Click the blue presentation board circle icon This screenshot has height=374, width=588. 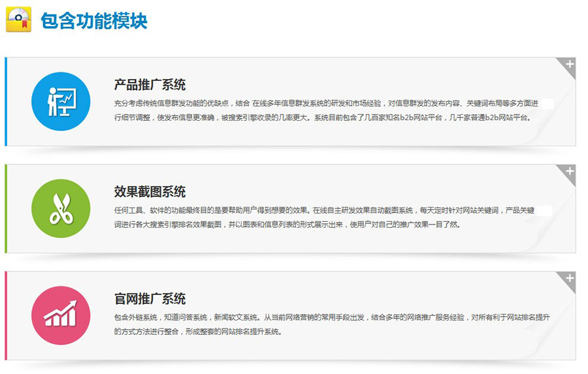(x=61, y=101)
